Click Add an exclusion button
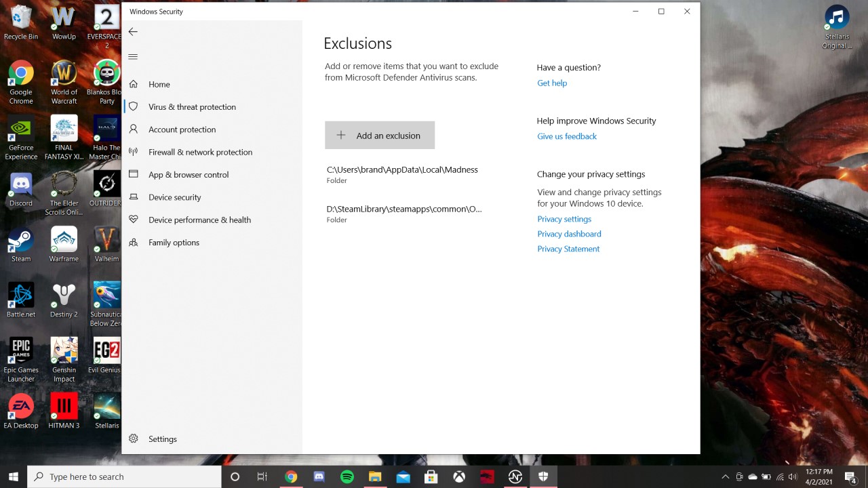The image size is (868, 488). (x=380, y=136)
